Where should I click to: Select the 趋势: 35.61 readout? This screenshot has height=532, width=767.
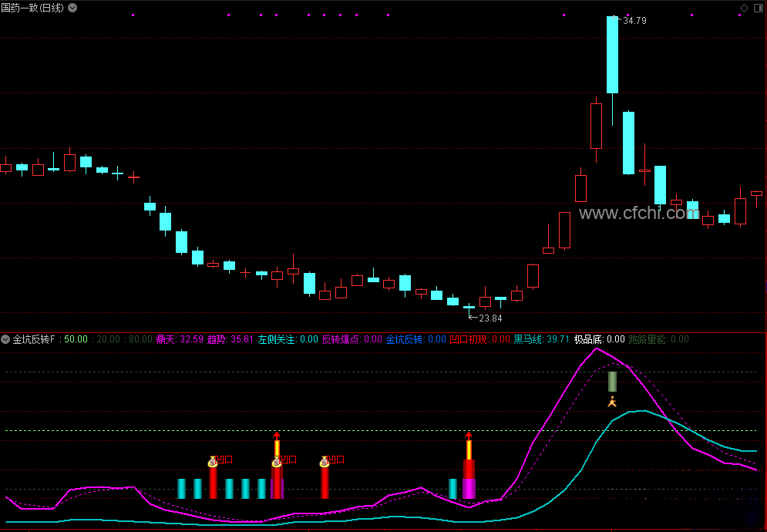[230, 339]
